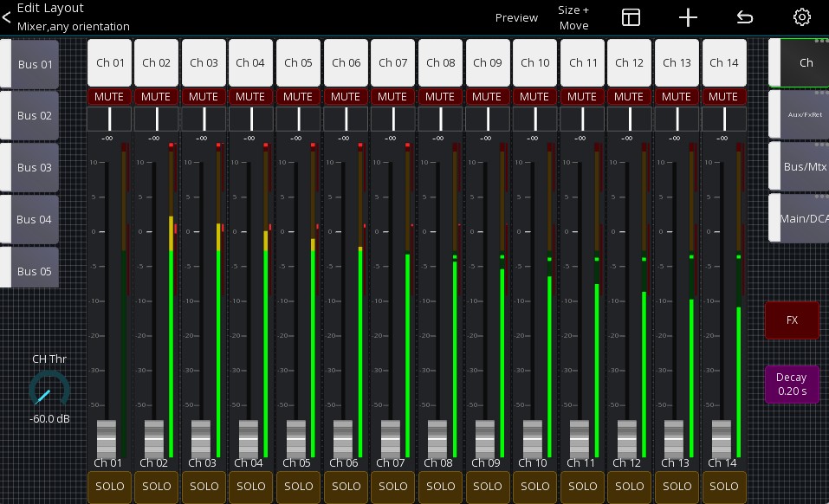Click the -60.0 dB threshold value
Viewport: 829px width, 504px height.
(x=49, y=418)
